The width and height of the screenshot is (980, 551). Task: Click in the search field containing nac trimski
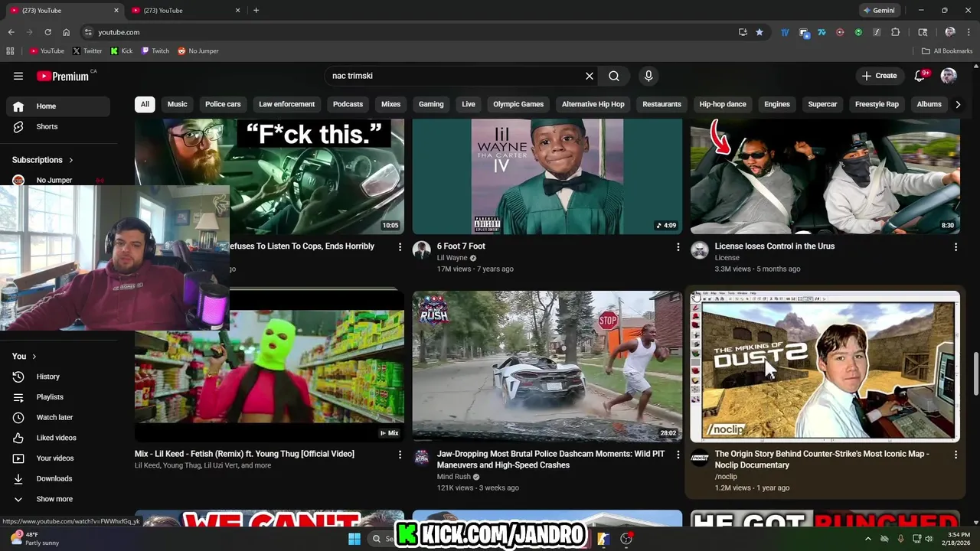456,76
